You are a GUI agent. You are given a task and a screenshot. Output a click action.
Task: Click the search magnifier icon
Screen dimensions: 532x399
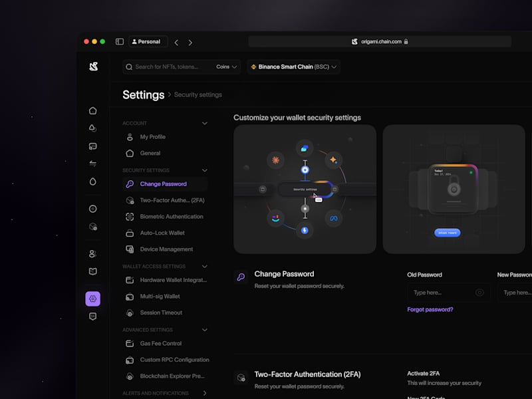(129, 67)
